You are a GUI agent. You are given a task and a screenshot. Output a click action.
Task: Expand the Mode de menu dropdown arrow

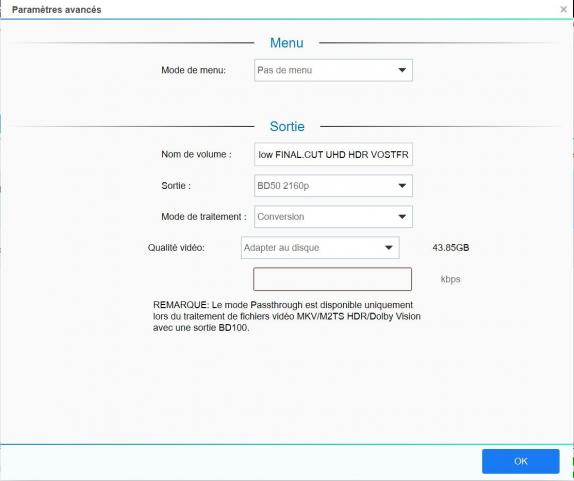(x=402, y=70)
